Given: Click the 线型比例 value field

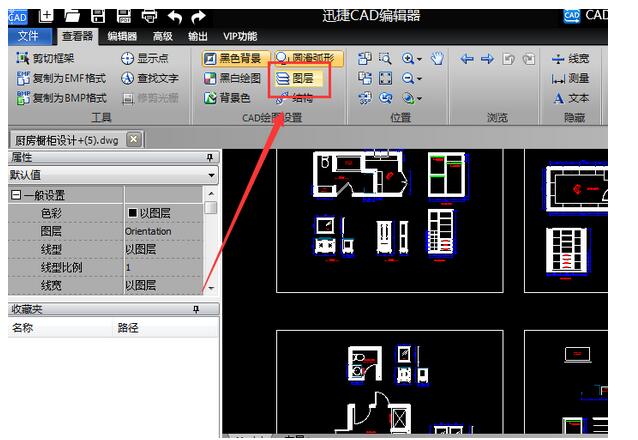Looking at the screenshot, I should coord(162,268).
